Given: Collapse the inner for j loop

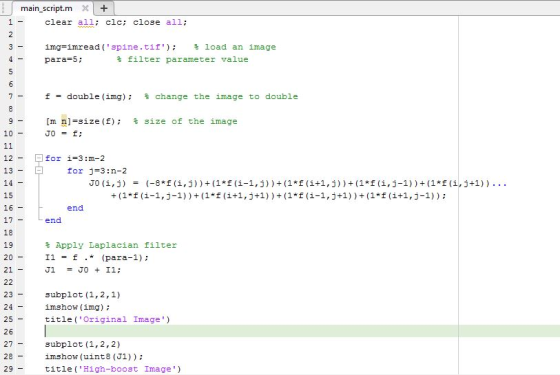Looking at the screenshot, I should point(39,170).
